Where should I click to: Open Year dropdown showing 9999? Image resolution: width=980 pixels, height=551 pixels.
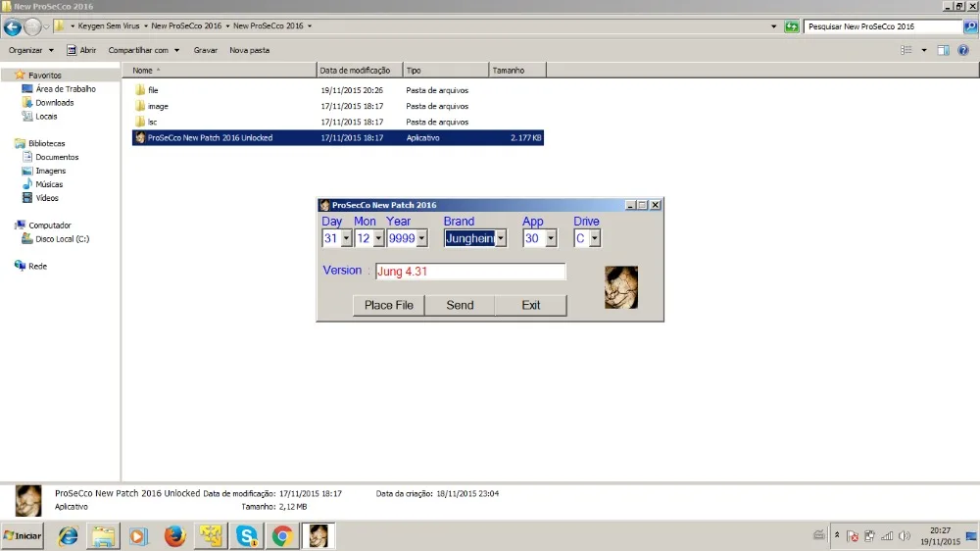point(421,238)
